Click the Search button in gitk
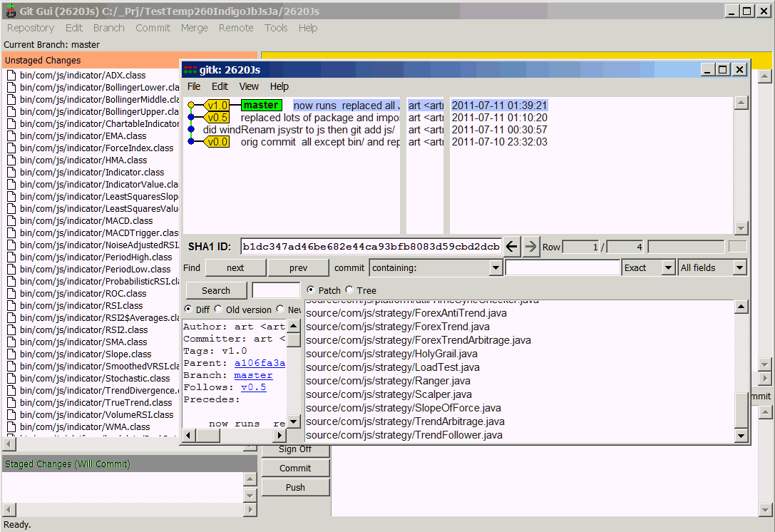Image resolution: width=775 pixels, height=532 pixels. click(x=216, y=291)
